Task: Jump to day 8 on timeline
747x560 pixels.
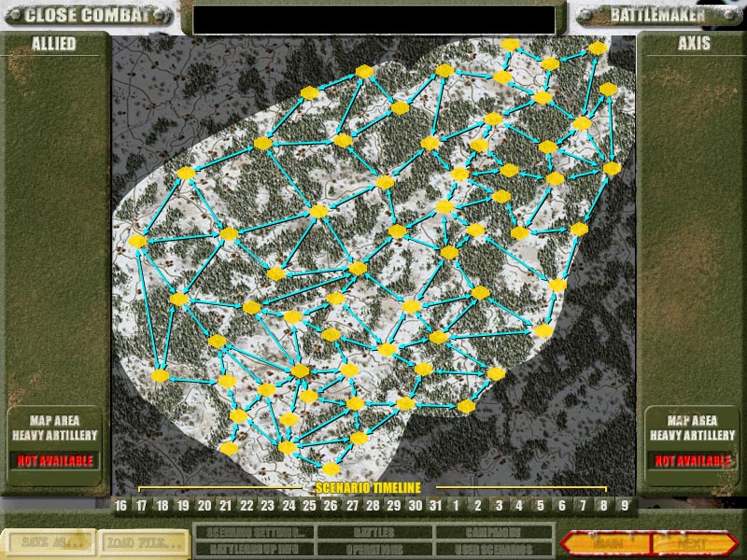Action: tap(603, 506)
